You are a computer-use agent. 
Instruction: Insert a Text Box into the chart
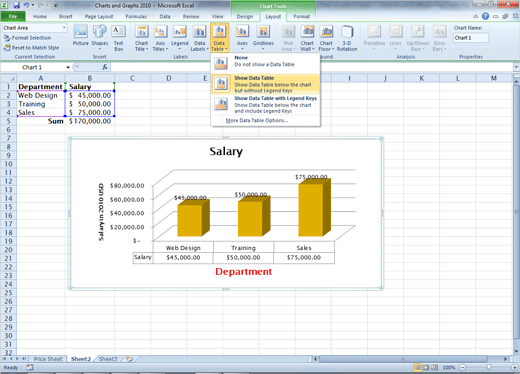118,38
